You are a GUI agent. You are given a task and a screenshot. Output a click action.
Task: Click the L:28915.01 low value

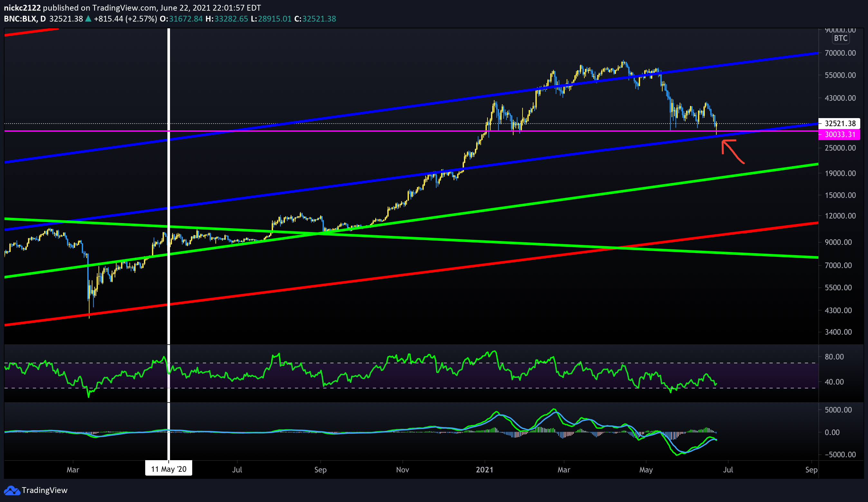click(271, 19)
